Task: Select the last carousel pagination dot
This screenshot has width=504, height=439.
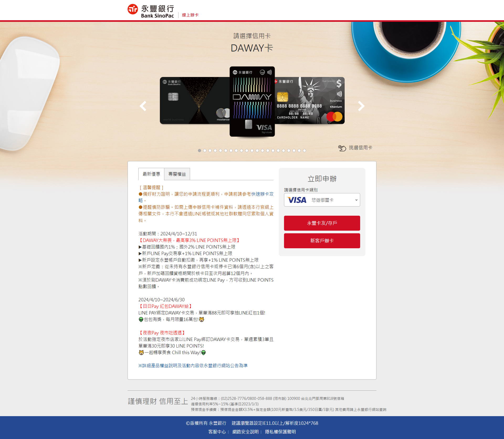Action: pos(304,151)
